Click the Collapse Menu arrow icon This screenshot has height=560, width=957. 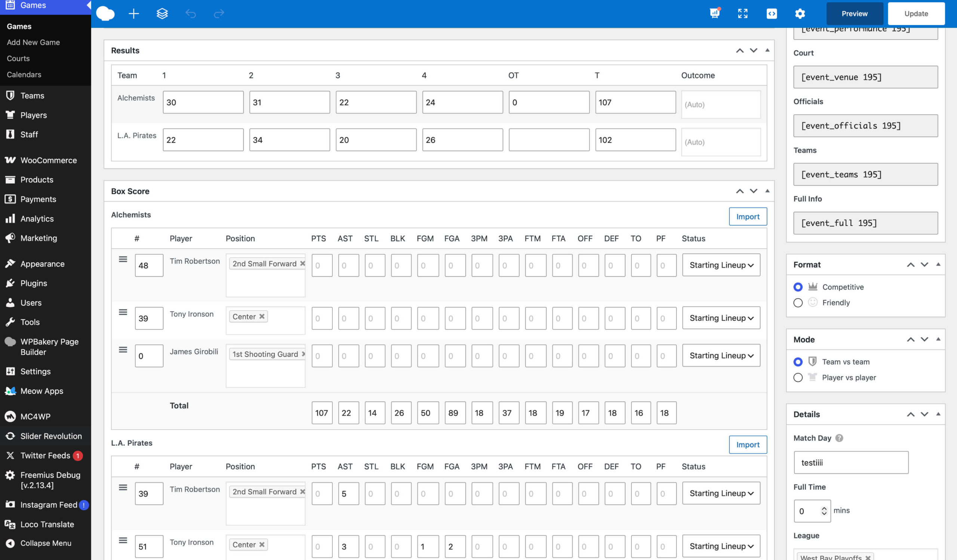coord(10,543)
